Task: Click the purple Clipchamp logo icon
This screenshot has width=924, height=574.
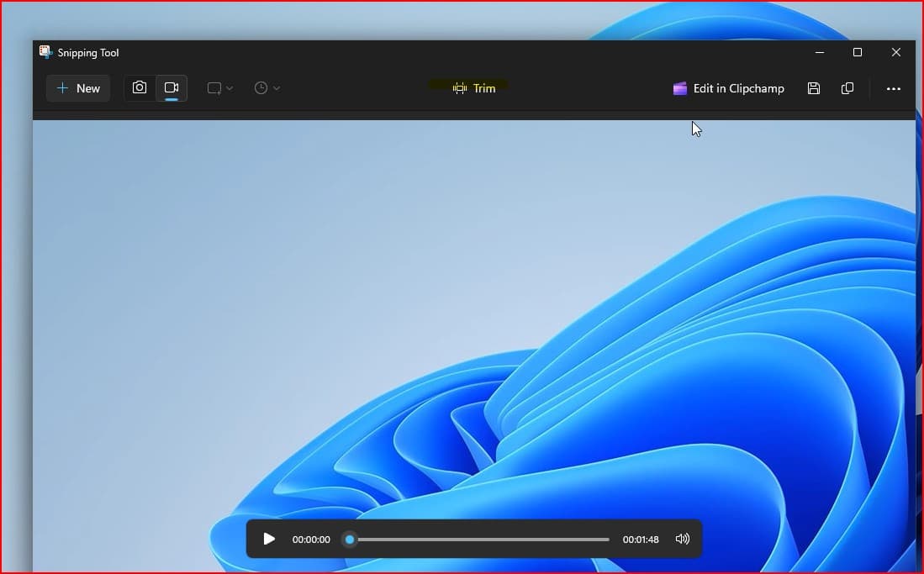Action: coord(679,87)
